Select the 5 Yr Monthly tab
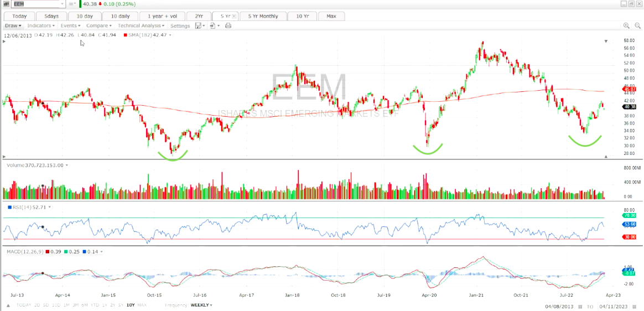The height and width of the screenshot is (311, 644). coord(263,16)
